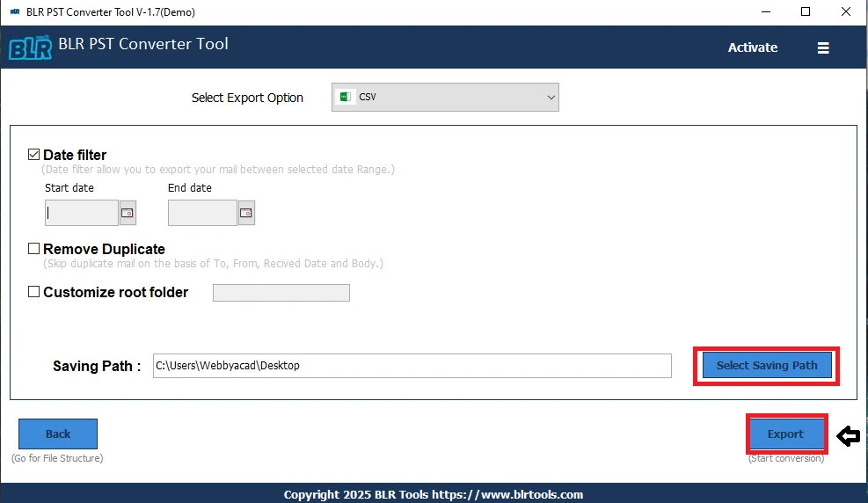Click the copyright footer text
868x503 pixels.
point(434,494)
